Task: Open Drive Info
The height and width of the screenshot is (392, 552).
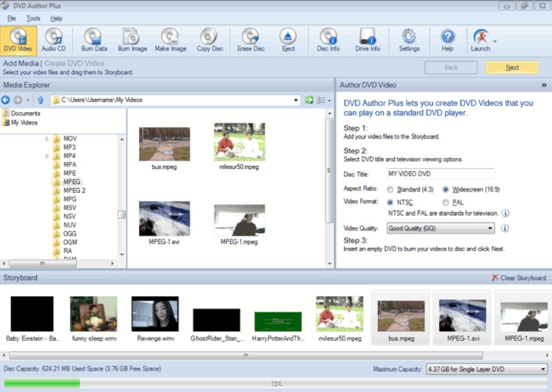Action: coord(367,40)
